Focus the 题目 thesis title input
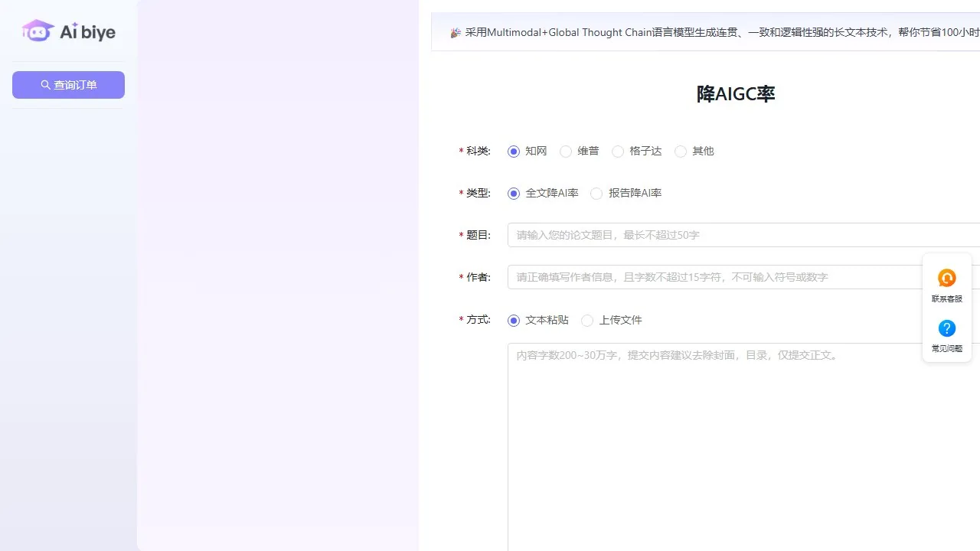This screenshot has height=551, width=980. click(x=743, y=235)
